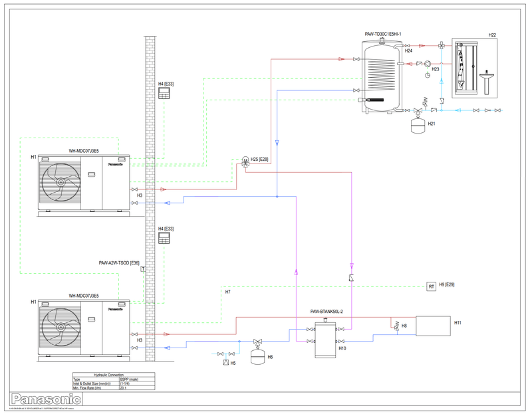Select the PAW-BTANK50L-2 label
532x416 pixels.
coord(327,312)
